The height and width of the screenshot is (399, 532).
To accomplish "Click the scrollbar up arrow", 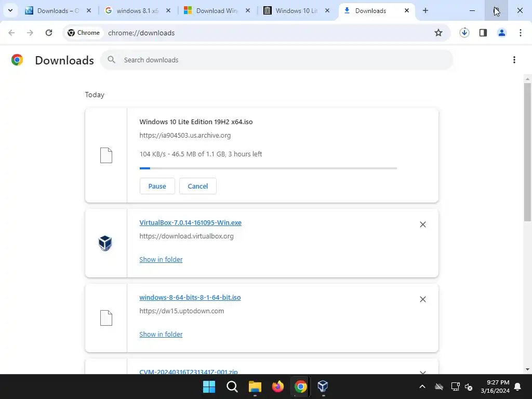I will click(527, 79).
